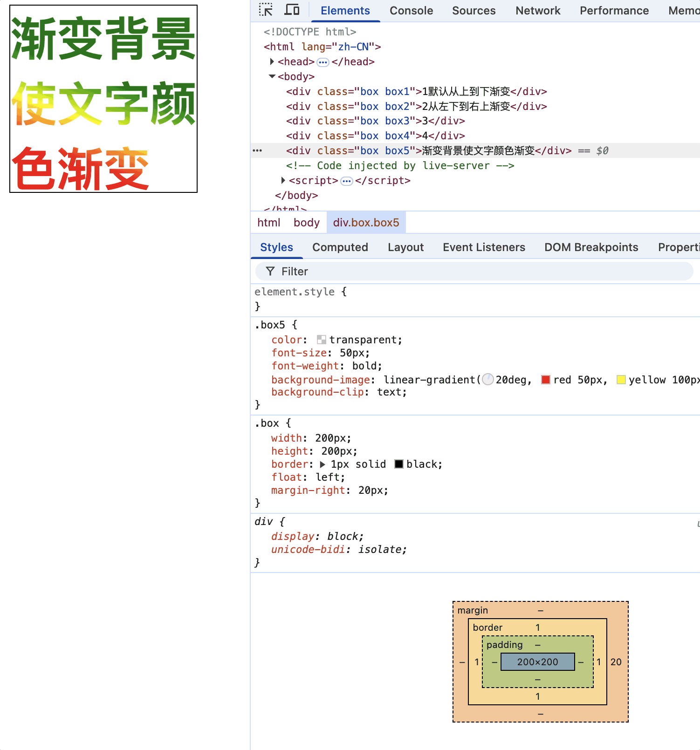Select the html lang zh-CN row
The width and height of the screenshot is (700, 750).
(x=323, y=47)
